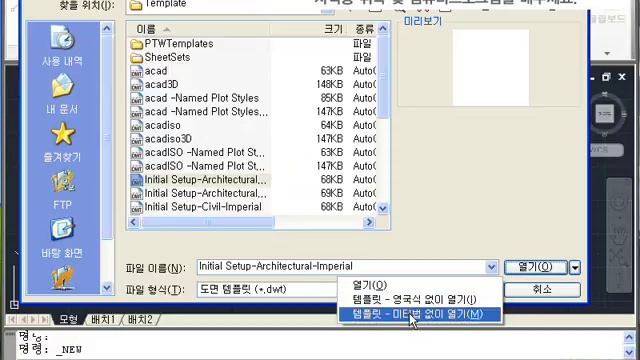Open the 찾을 위치 Template folder dropdown
Screen dimensions: 640x360
pyautogui.click(x=327, y=8)
